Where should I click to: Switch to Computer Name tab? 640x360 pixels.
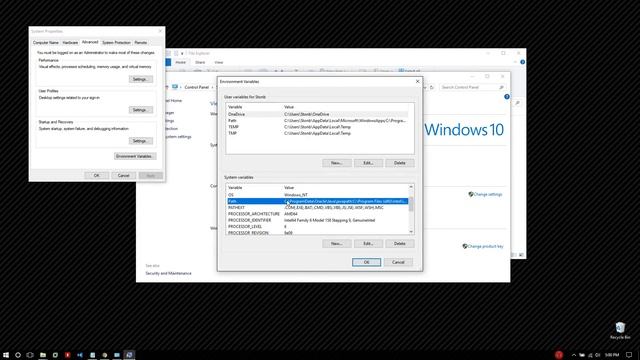coord(46,42)
